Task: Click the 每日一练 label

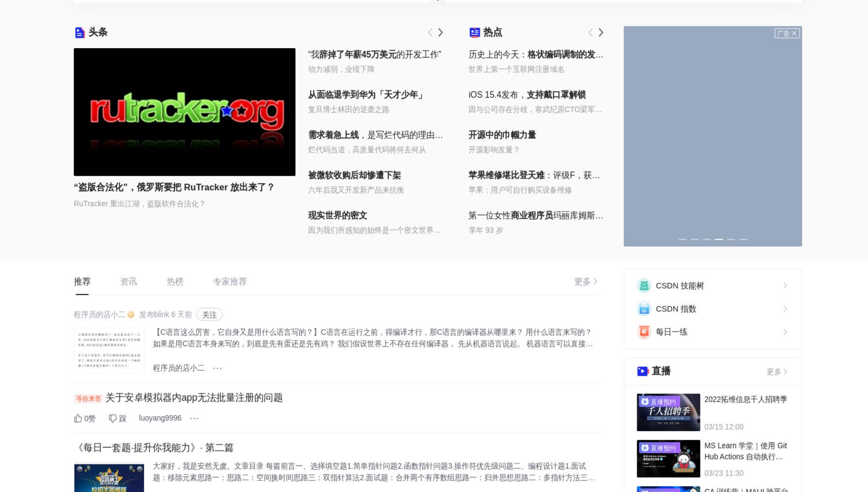Action: [672, 332]
